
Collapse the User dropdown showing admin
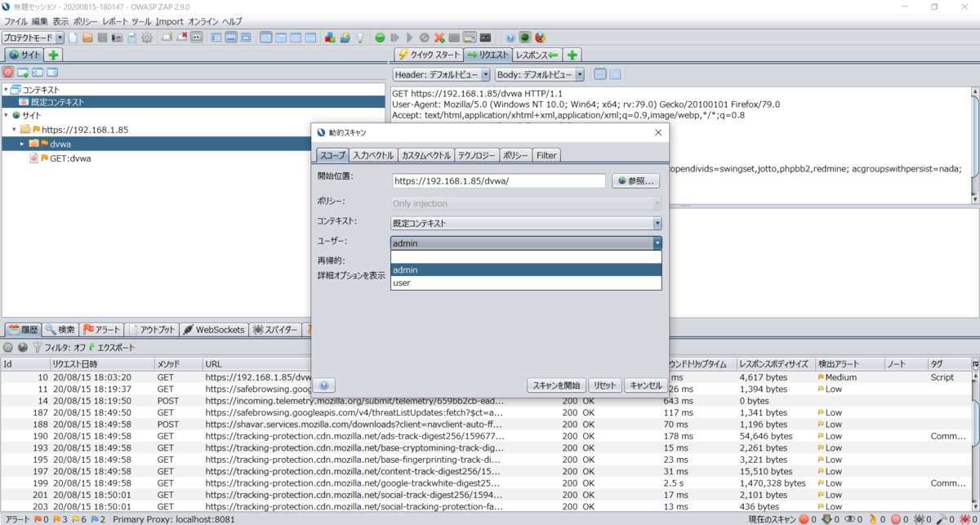pos(657,242)
